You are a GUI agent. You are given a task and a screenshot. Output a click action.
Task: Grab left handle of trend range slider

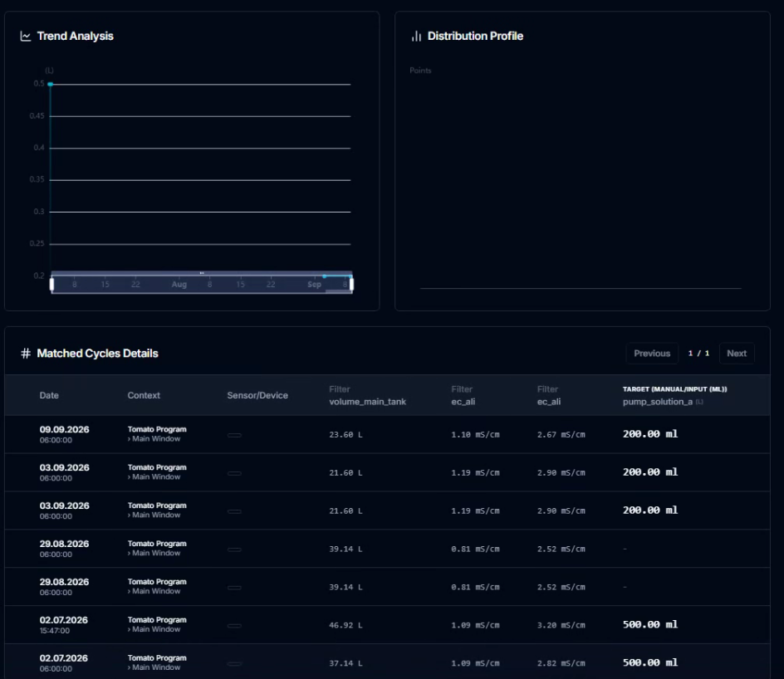tap(51, 284)
